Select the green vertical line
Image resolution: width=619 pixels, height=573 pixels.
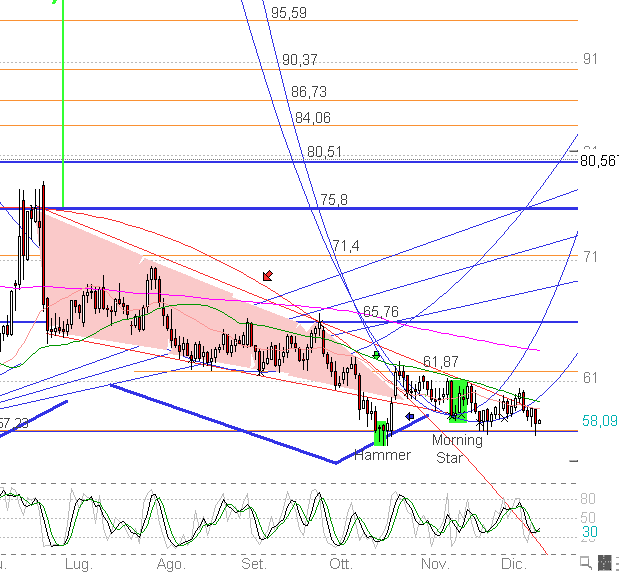click(63, 100)
